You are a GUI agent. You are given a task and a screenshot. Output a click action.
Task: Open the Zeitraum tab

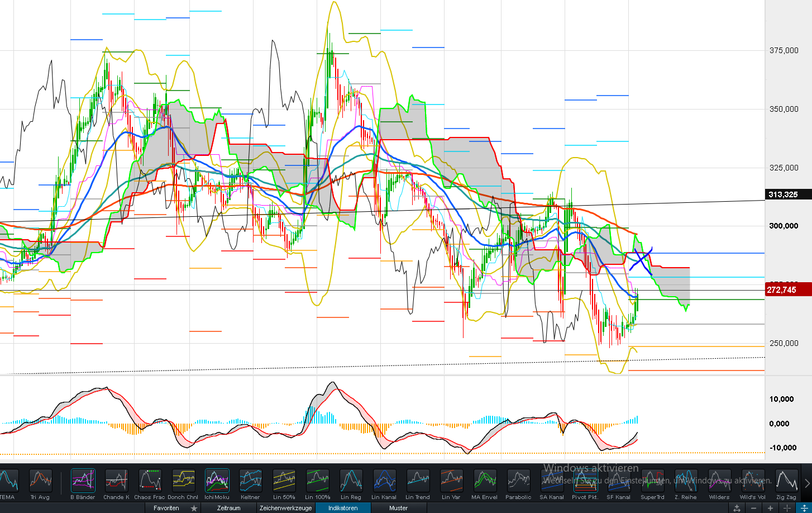229,508
